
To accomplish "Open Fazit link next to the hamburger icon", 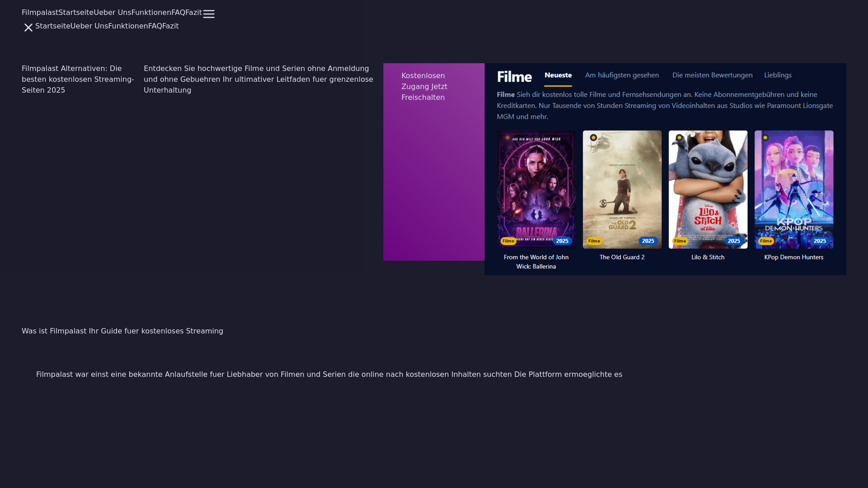I will tap(193, 13).
